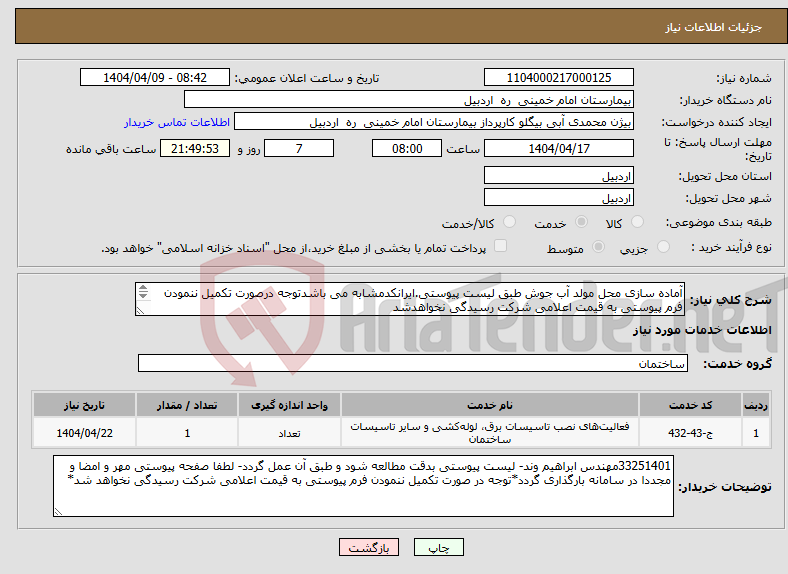Click the نام خدمت column header
The width and height of the screenshot is (788, 574).
489,405
